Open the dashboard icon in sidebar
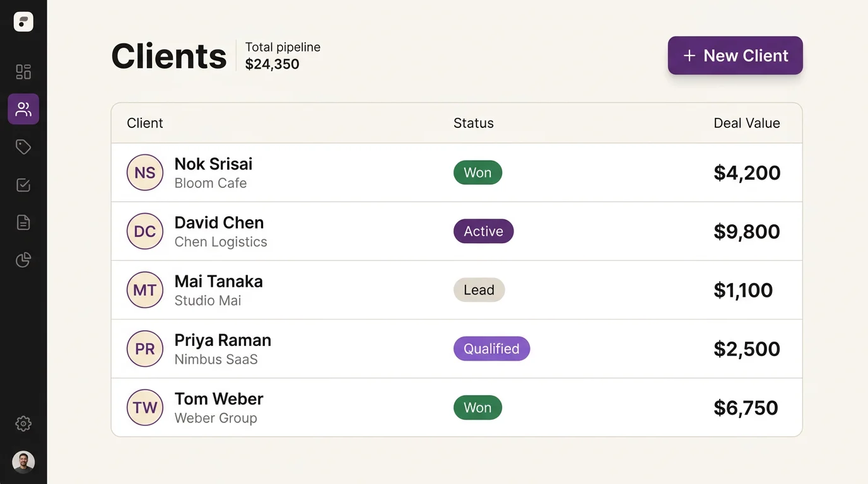Image resolution: width=868 pixels, height=484 pixels. pyautogui.click(x=23, y=72)
